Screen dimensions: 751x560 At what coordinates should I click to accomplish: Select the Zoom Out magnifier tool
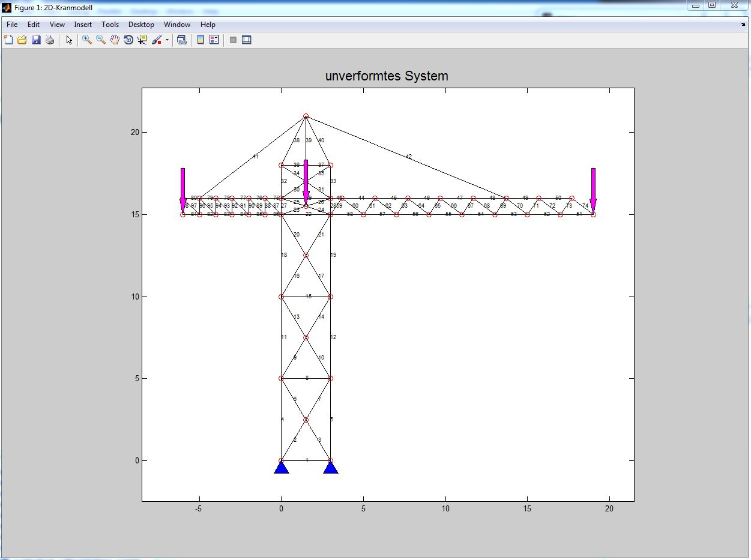[101, 40]
